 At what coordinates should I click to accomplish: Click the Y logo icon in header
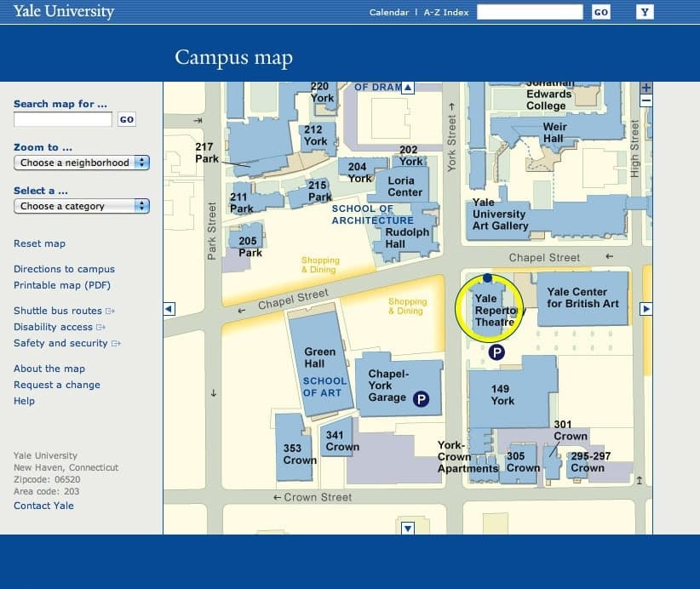pyautogui.click(x=645, y=12)
